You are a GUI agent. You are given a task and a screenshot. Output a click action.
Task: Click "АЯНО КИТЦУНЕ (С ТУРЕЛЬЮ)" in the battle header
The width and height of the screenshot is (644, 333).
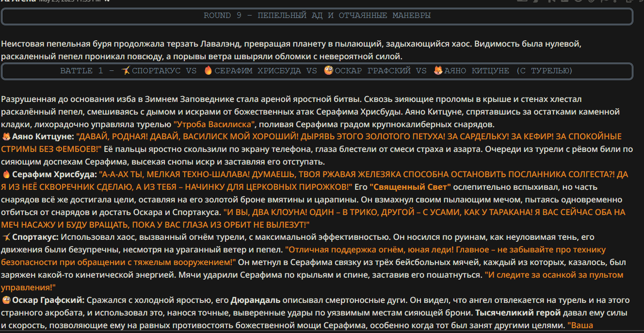[x=508, y=71]
